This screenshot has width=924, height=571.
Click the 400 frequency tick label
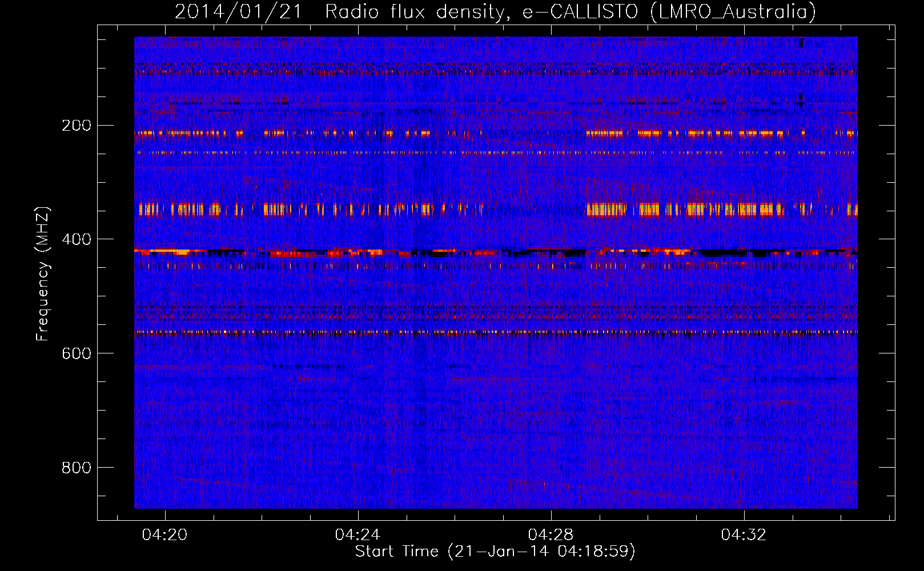point(76,239)
